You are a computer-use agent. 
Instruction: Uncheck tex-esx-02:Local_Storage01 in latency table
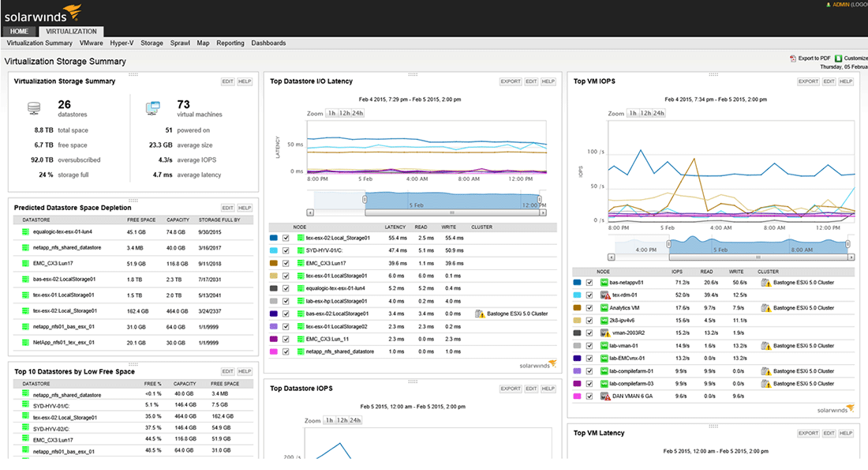pyautogui.click(x=286, y=238)
